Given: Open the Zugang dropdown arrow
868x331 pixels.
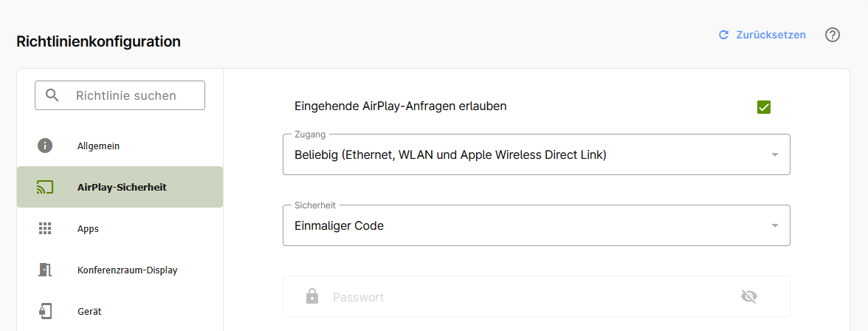Looking at the screenshot, I should point(775,154).
